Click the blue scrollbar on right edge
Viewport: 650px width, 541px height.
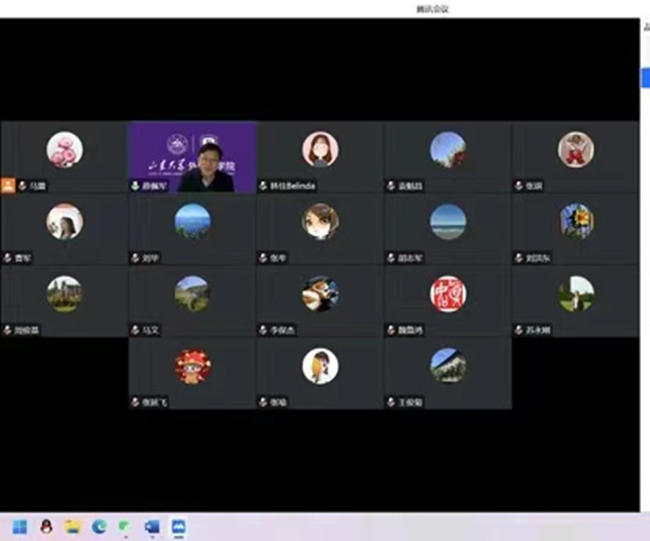(644, 77)
